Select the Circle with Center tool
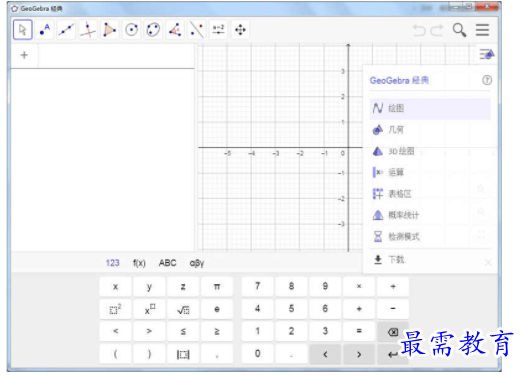This screenshot has height=375, width=522. click(131, 30)
